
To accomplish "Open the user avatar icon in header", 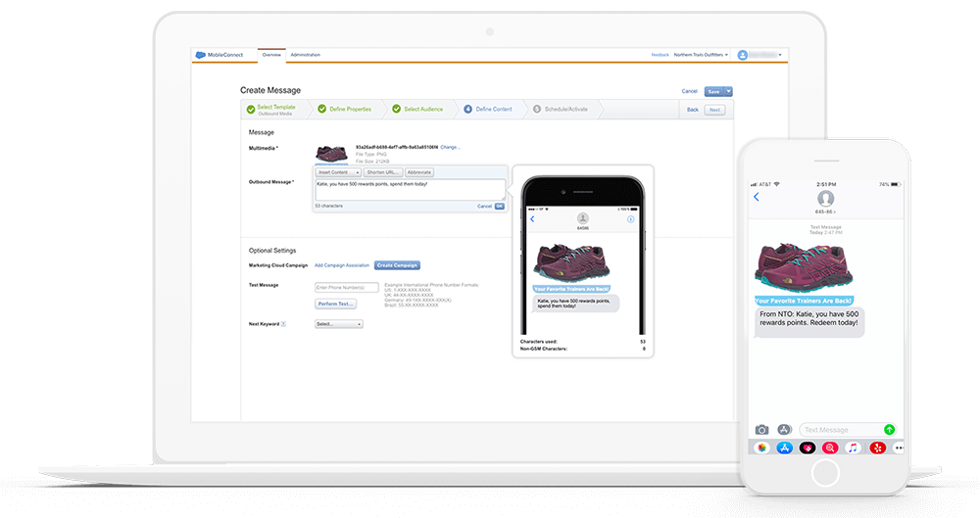I will pyautogui.click(x=743, y=55).
